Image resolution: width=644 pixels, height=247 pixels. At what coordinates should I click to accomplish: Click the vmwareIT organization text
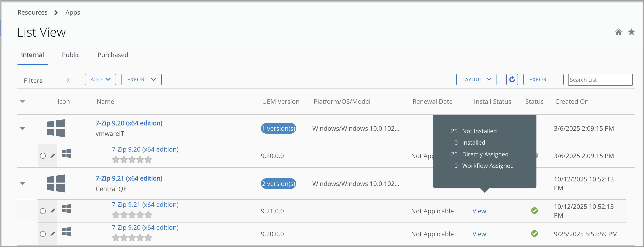pyautogui.click(x=110, y=134)
